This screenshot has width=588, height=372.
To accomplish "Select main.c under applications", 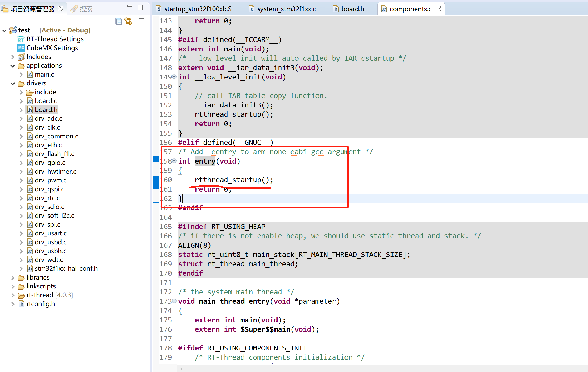I will tap(44, 75).
